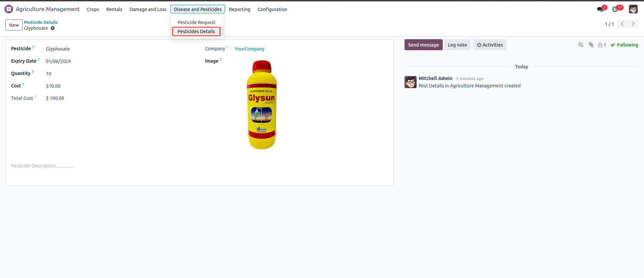Click the Send message button

[x=423, y=45]
